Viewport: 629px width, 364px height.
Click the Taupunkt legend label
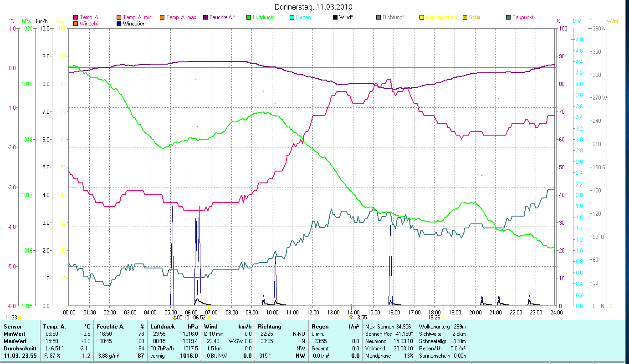coord(523,17)
